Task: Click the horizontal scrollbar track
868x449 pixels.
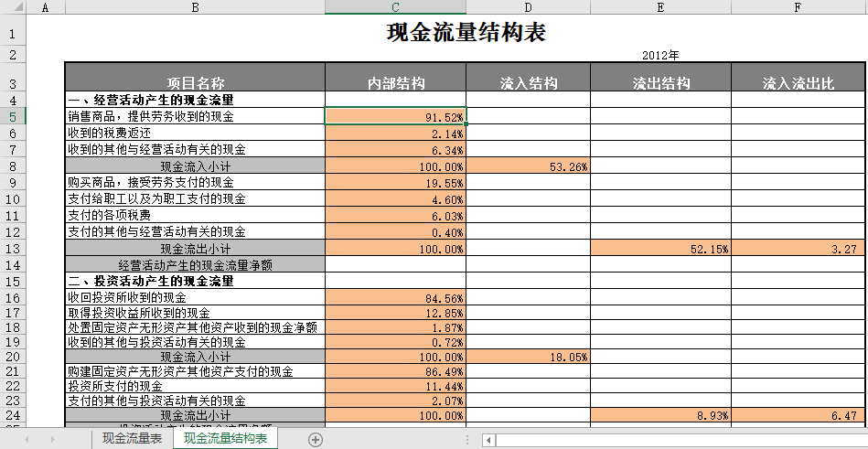Action: pyautogui.click(x=677, y=440)
